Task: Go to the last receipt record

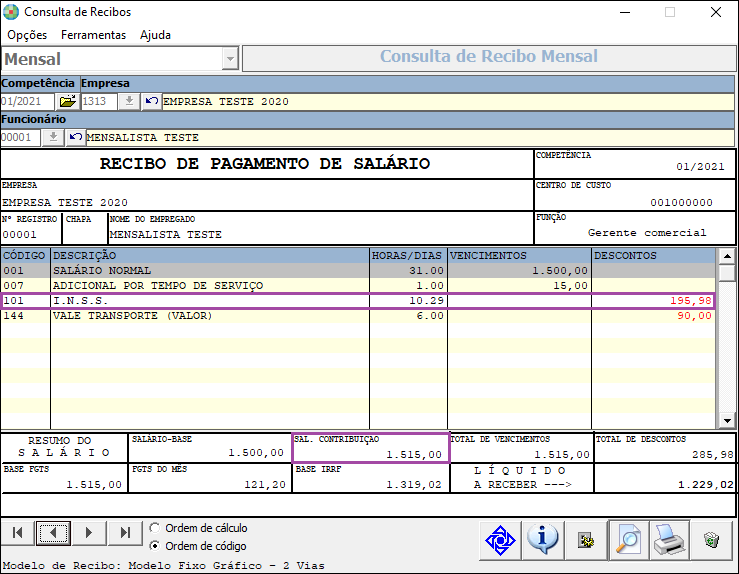Action: (125, 533)
